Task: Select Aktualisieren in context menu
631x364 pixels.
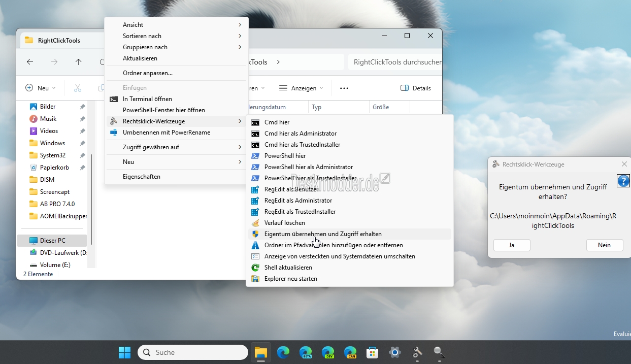Action: (176, 58)
